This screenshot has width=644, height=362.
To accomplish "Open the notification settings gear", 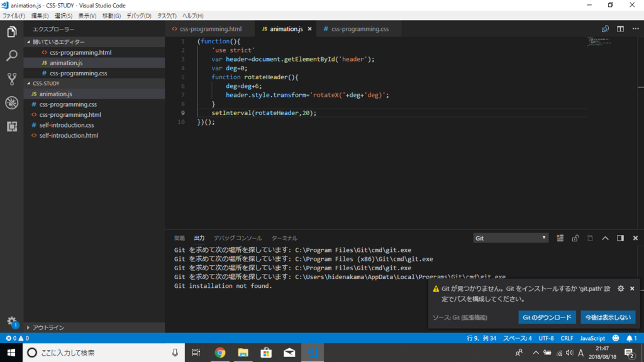I will pos(621,288).
